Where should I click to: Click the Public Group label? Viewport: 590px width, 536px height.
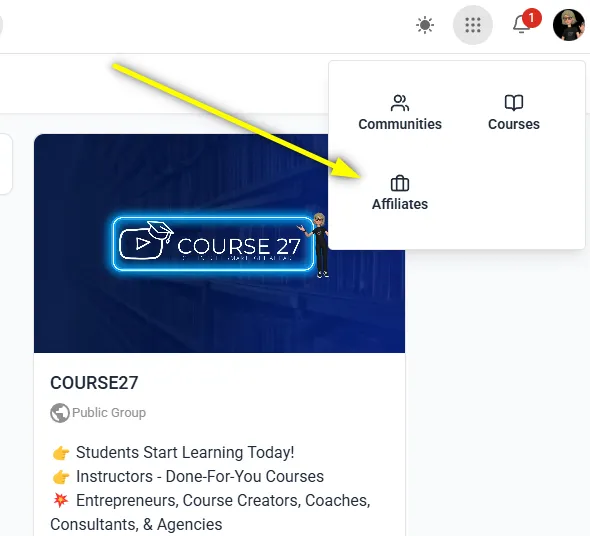pyautogui.click(x=109, y=413)
